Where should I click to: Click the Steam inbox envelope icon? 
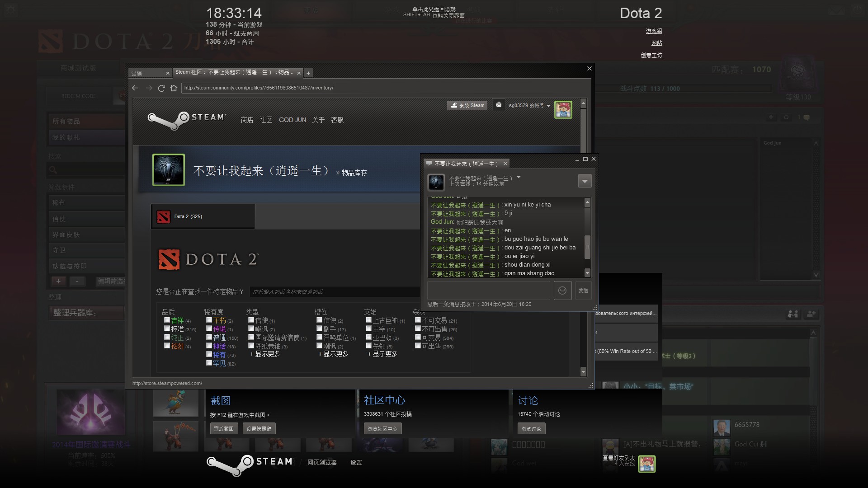coord(499,105)
